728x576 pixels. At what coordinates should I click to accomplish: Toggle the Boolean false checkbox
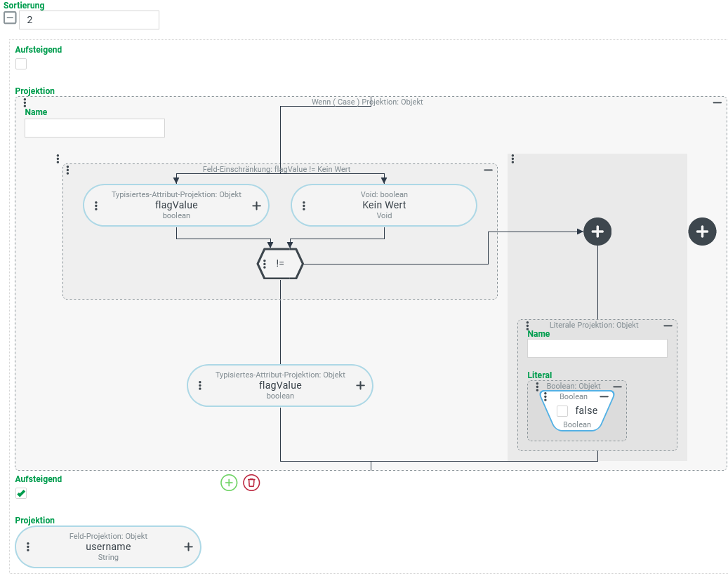click(562, 411)
